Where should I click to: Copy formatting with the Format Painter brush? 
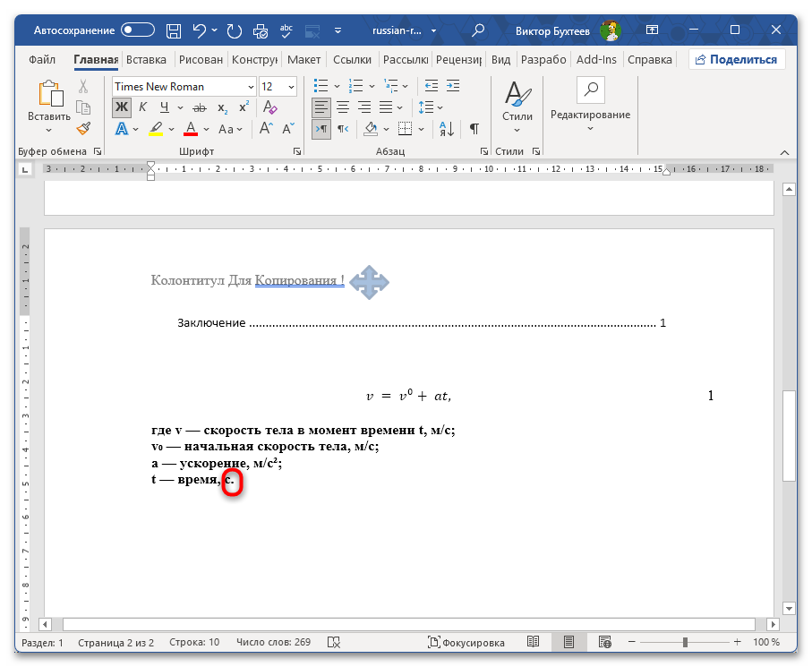point(83,128)
